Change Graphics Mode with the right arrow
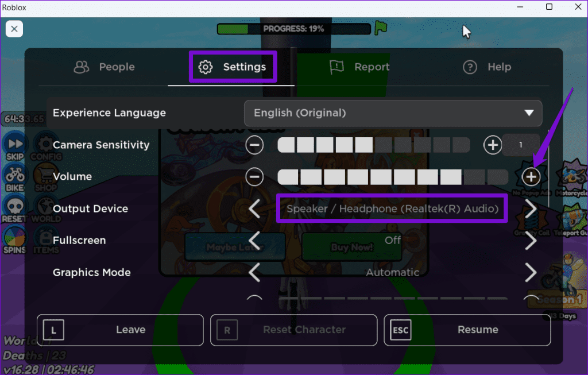 (530, 272)
